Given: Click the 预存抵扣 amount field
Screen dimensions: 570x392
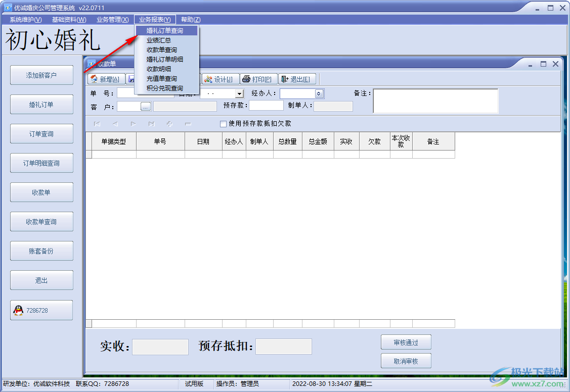Looking at the screenshot, I should pyautogui.click(x=284, y=347).
